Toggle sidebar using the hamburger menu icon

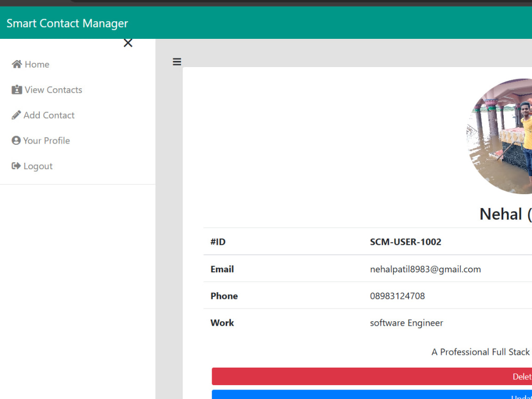point(177,62)
